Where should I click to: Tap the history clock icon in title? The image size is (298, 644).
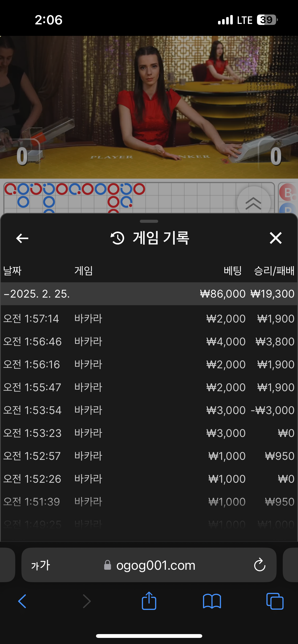(x=117, y=238)
